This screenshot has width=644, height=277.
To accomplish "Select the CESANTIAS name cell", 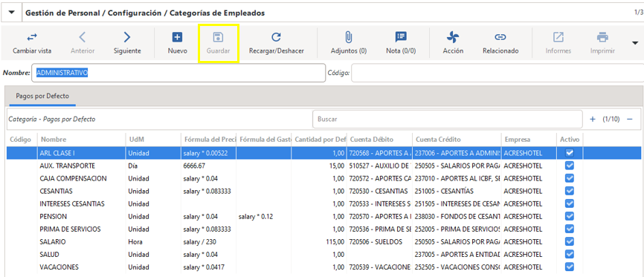I will (56, 191).
